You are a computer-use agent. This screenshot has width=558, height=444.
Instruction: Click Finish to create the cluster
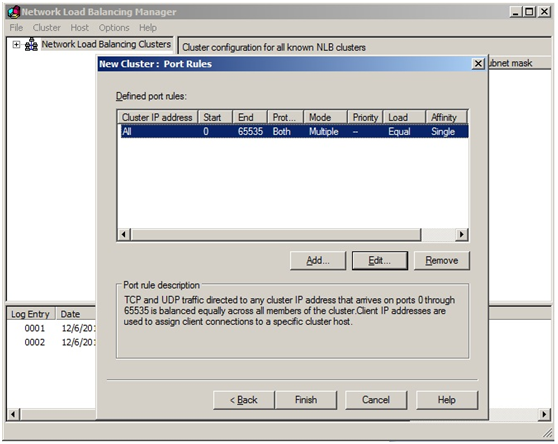click(306, 400)
